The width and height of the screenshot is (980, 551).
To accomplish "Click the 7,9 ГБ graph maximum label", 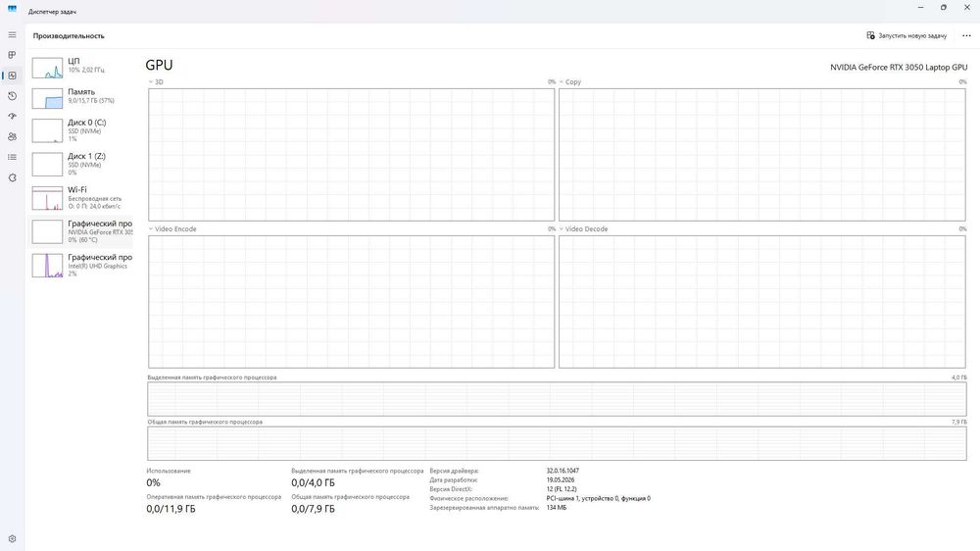I will point(958,422).
